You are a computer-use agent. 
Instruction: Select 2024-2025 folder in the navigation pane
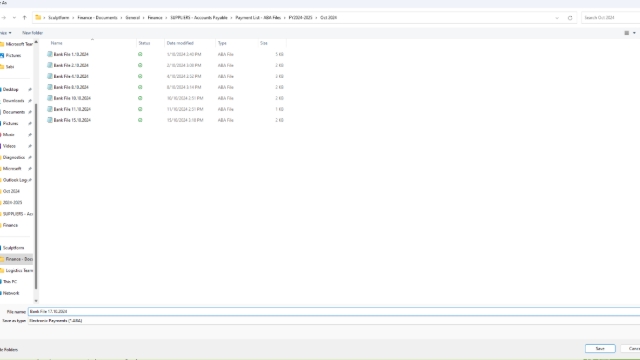pos(12,203)
